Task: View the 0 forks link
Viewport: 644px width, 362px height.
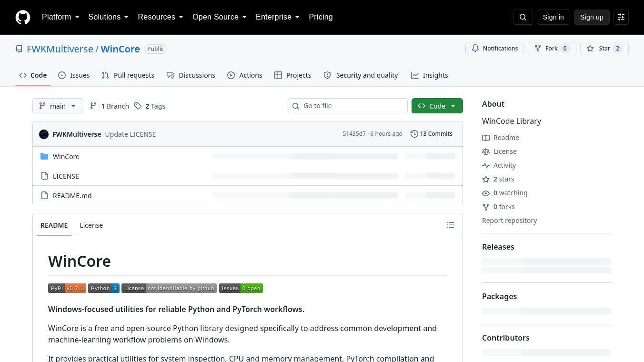Action: coord(499,207)
